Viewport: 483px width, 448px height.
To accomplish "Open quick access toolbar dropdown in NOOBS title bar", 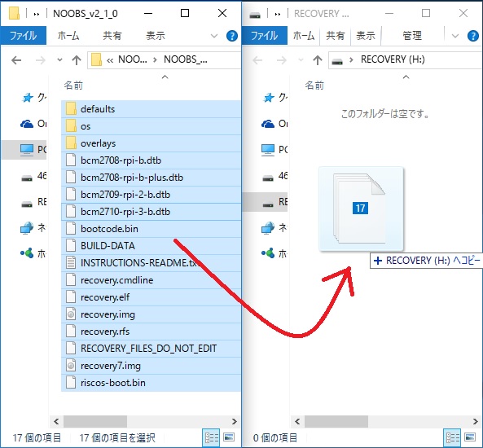I will point(37,14).
